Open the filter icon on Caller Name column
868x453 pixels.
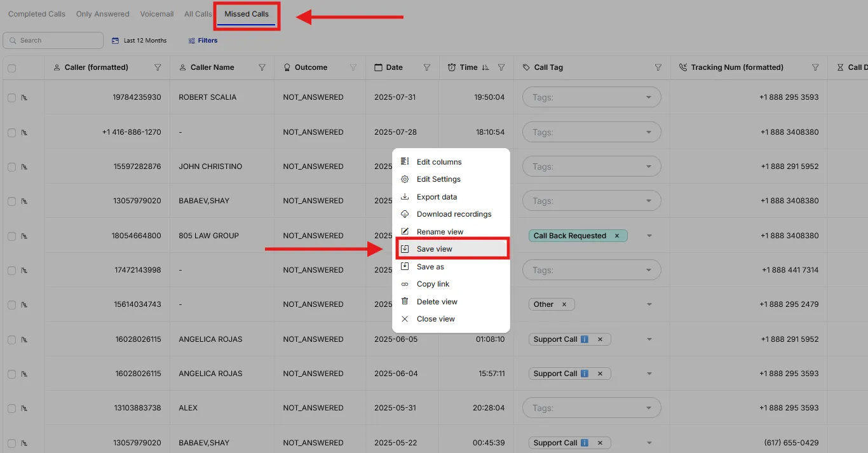(x=262, y=67)
